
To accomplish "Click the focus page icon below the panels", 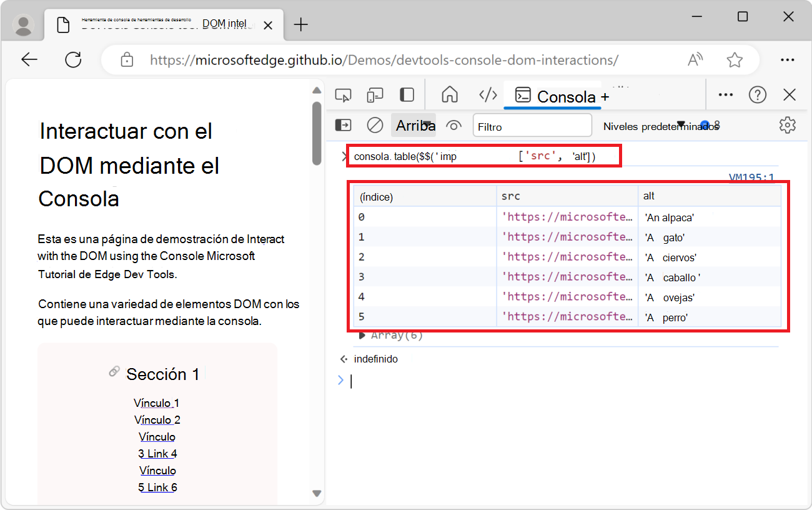I will pyautogui.click(x=343, y=125).
